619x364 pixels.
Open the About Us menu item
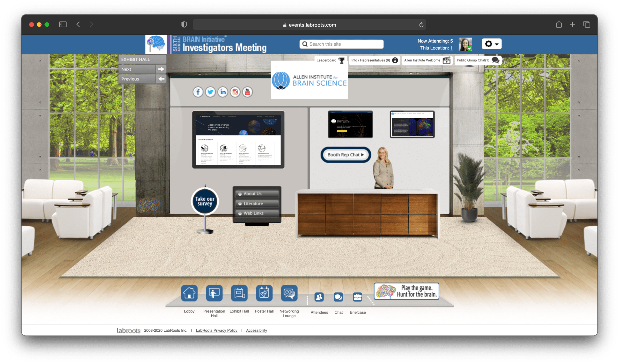pyautogui.click(x=257, y=194)
